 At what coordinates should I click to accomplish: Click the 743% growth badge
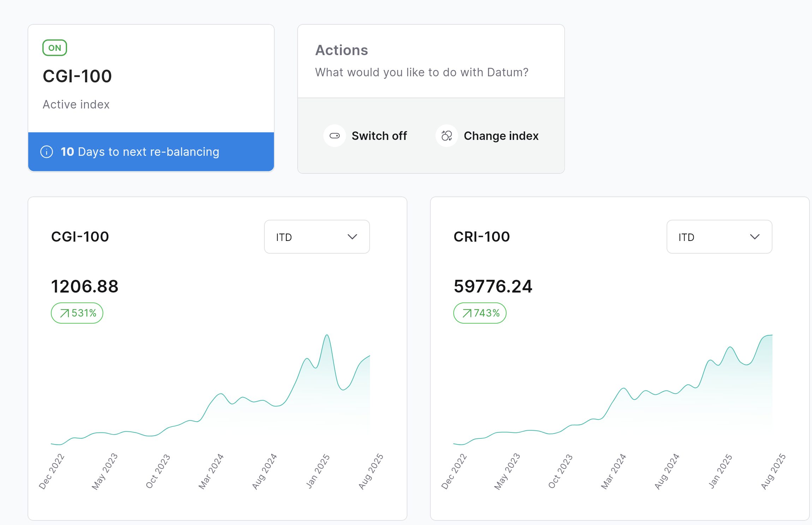pyautogui.click(x=480, y=313)
